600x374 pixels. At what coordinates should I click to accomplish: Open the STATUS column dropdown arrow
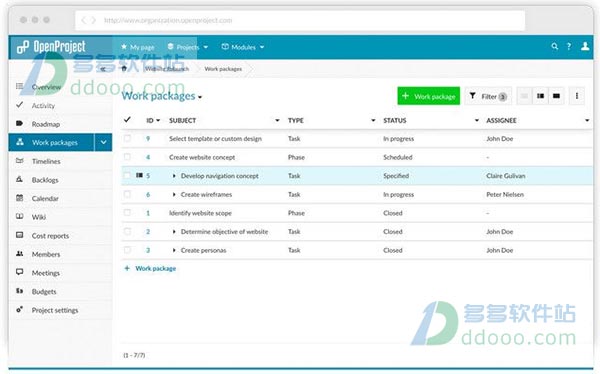coord(477,120)
